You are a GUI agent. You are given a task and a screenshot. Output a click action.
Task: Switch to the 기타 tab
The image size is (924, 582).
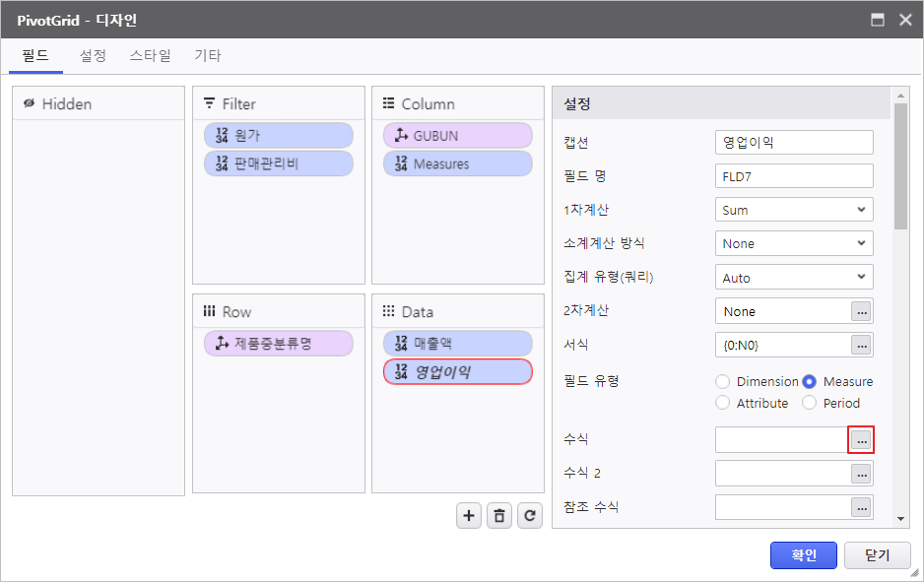click(208, 56)
